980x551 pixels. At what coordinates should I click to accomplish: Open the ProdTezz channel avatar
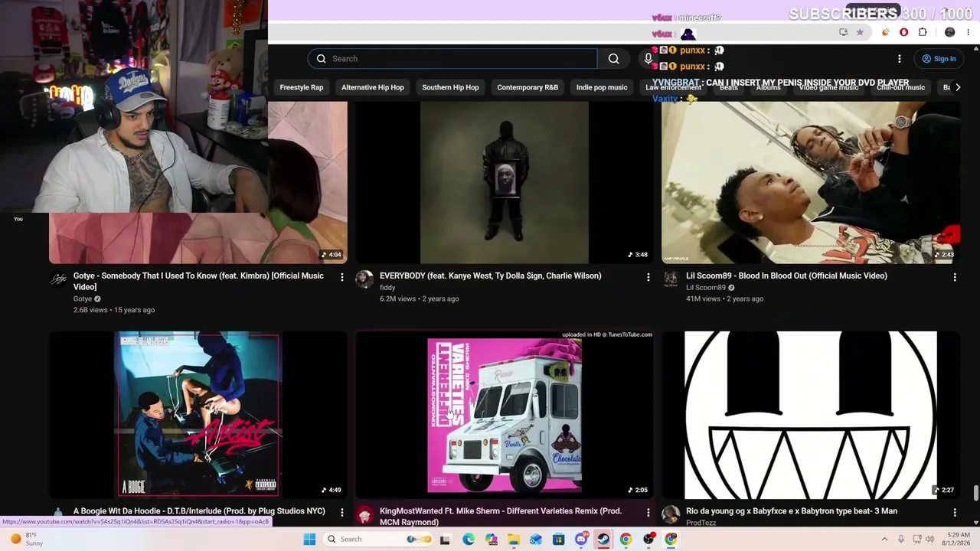pos(671,514)
